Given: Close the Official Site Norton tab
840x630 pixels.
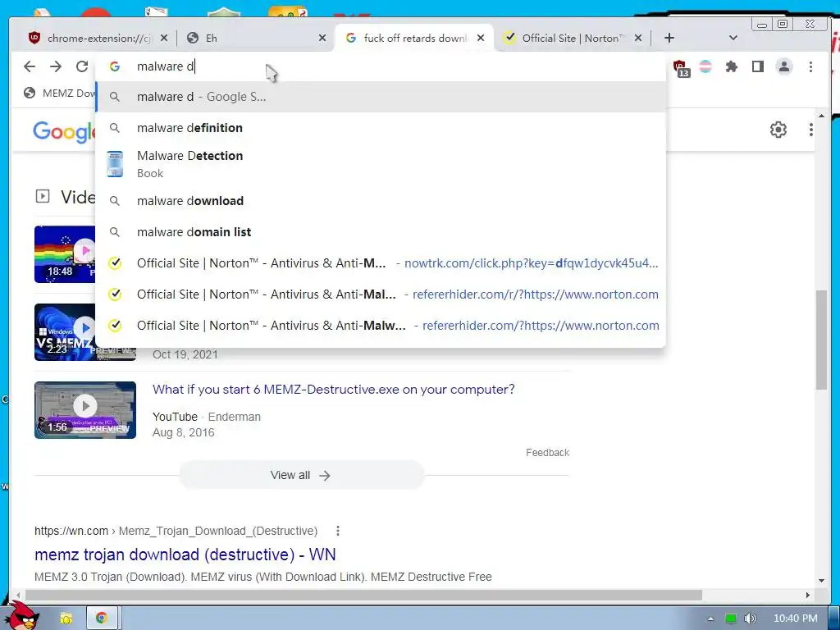Looking at the screenshot, I should tap(638, 38).
